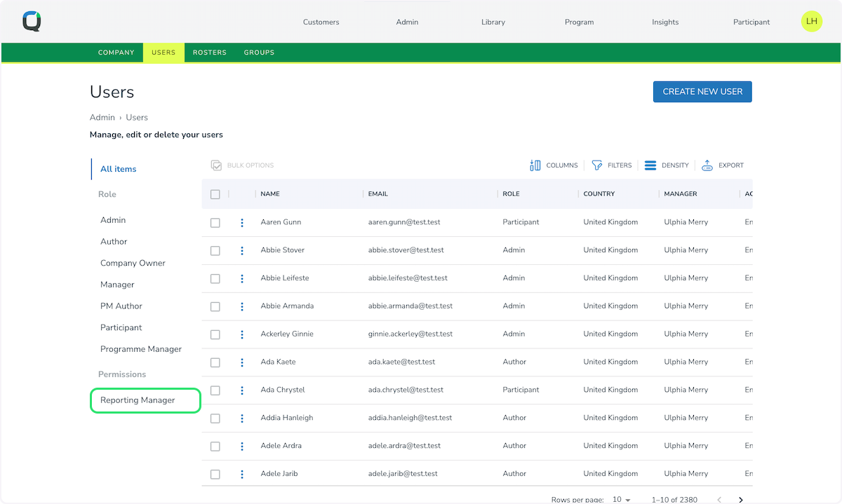Click name Addia Hanleigh in table
The width and height of the screenshot is (842, 504).
(x=287, y=418)
